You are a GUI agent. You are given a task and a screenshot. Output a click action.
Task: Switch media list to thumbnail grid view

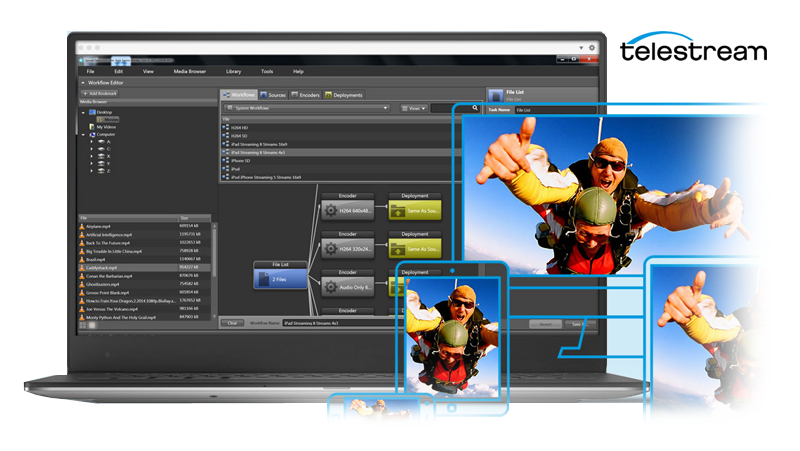click(83, 325)
